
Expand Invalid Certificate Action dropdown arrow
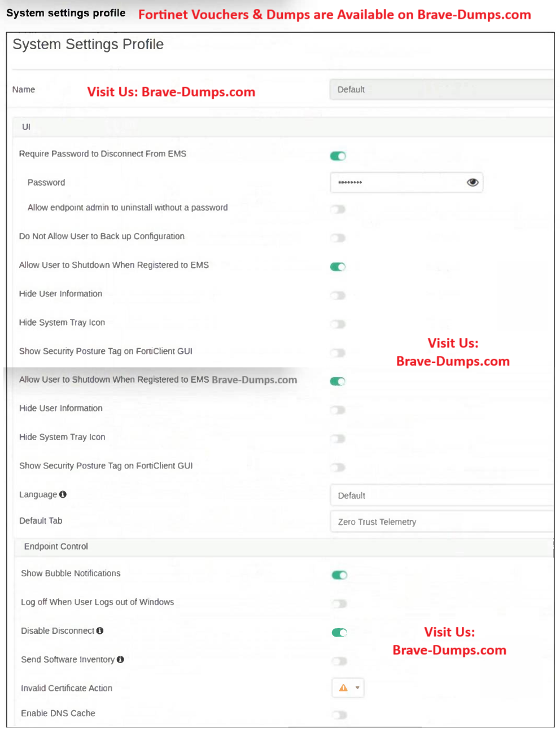357,688
